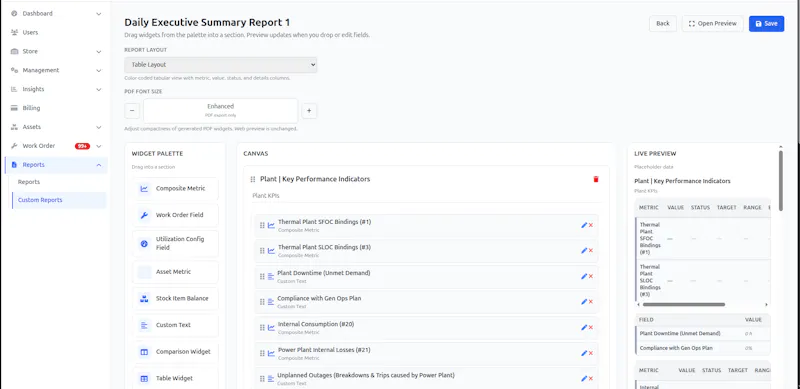800x389 pixels.
Task: Click the Work Order wrench icon
Action: 14,146
